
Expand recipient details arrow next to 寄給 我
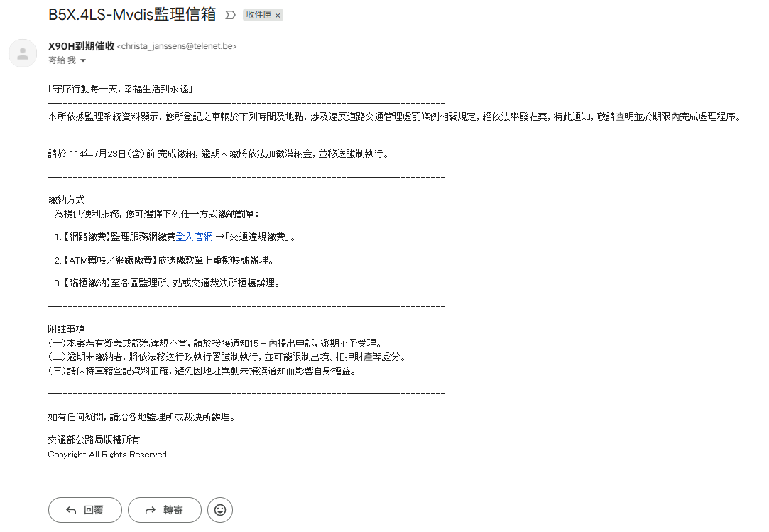pyautogui.click(x=83, y=61)
